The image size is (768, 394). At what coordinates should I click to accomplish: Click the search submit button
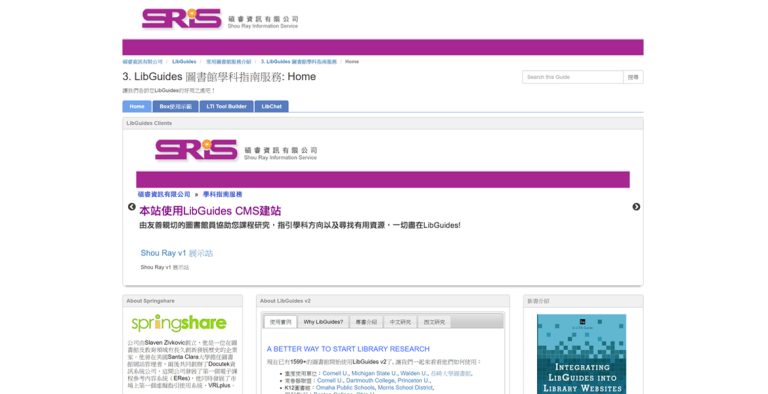pos(633,77)
